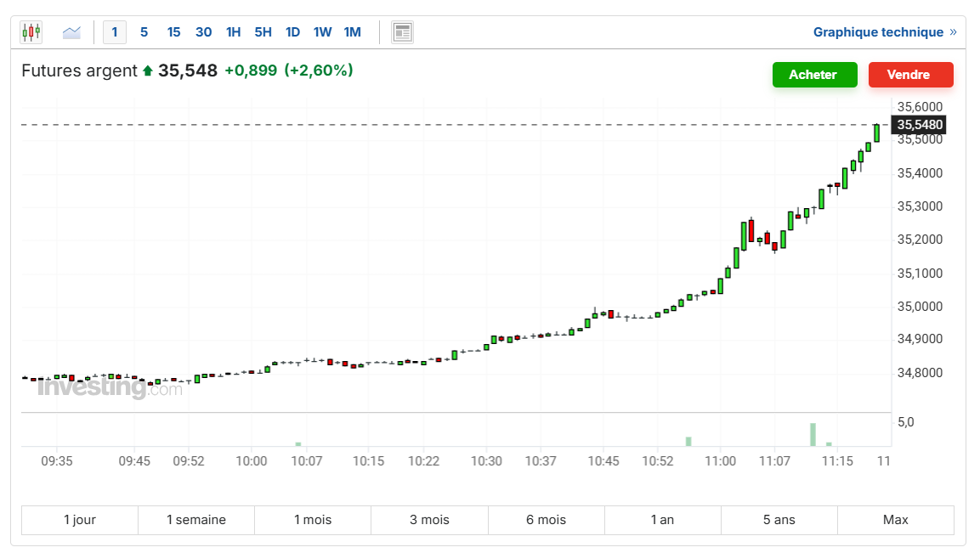The width and height of the screenshot is (980, 553).
Task: Choose the 1 an range
Action: tap(662, 520)
